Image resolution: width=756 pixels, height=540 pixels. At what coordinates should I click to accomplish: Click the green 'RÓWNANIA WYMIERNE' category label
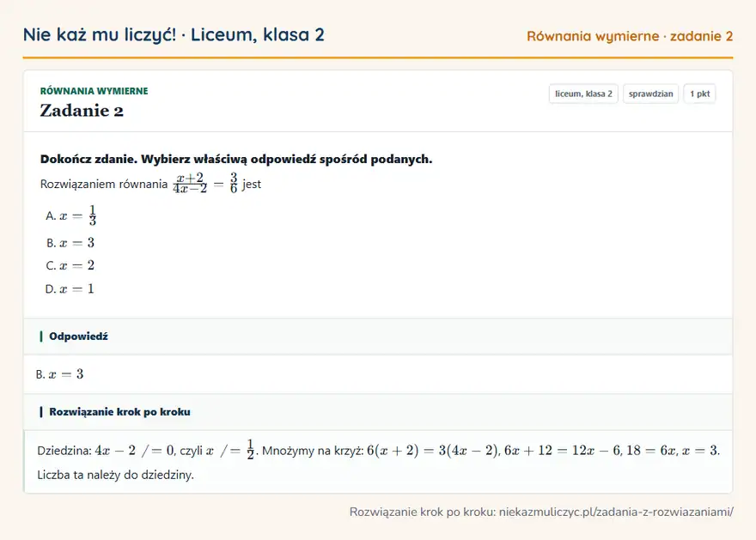click(x=94, y=91)
